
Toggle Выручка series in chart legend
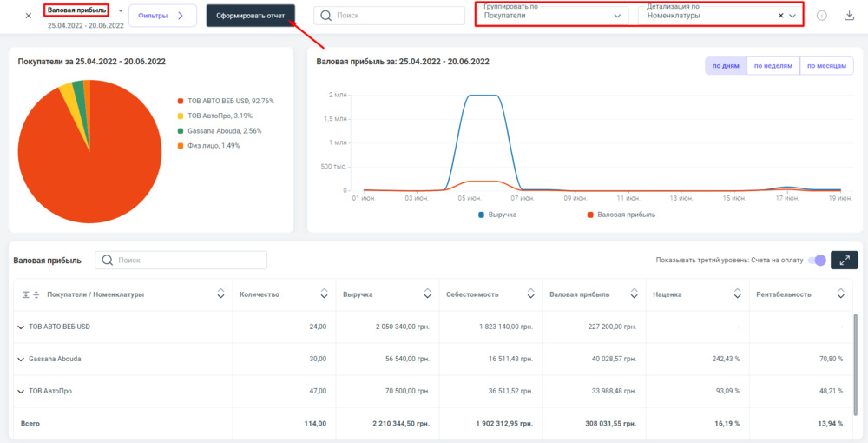pyautogui.click(x=496, y=215)
